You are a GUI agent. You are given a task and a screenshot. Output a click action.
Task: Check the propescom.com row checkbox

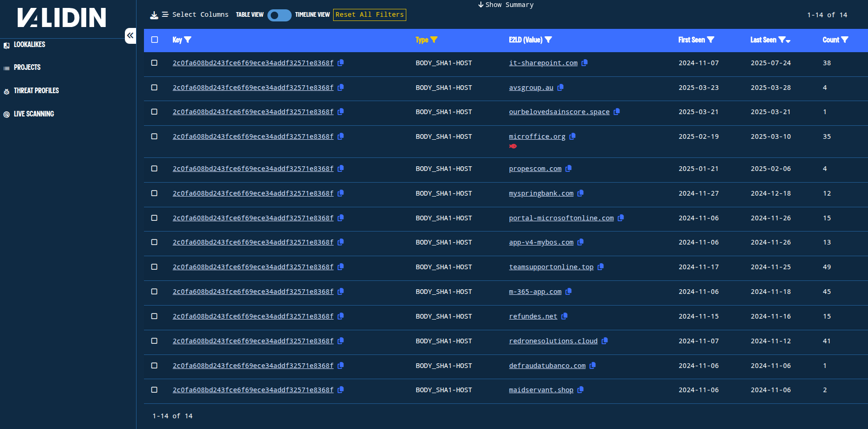click(x=154, y=169)
